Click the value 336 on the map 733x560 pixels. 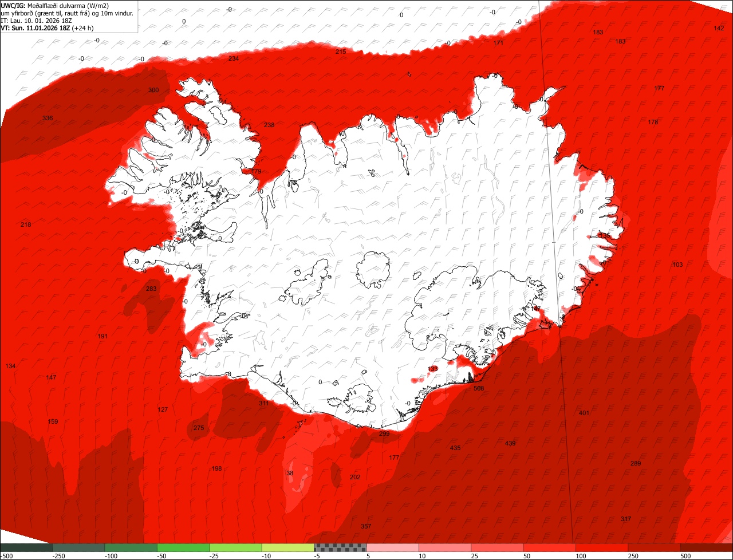pos(48,118)
